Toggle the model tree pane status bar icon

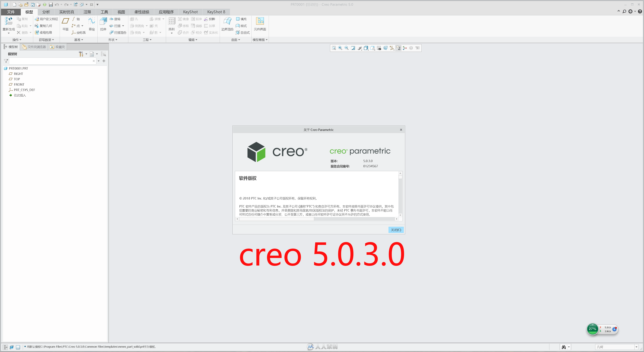(x=5, y=347)
